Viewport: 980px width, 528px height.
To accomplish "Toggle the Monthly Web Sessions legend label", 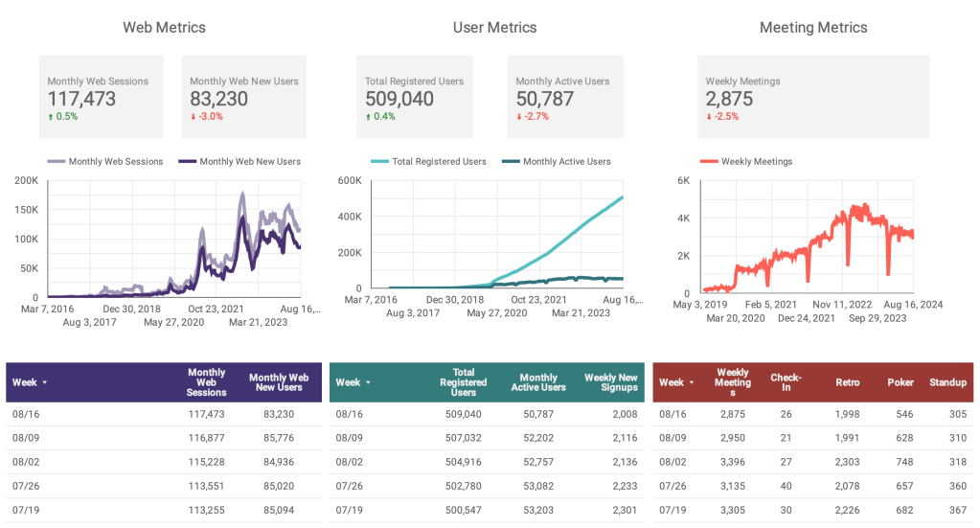I will coord(115,162).
